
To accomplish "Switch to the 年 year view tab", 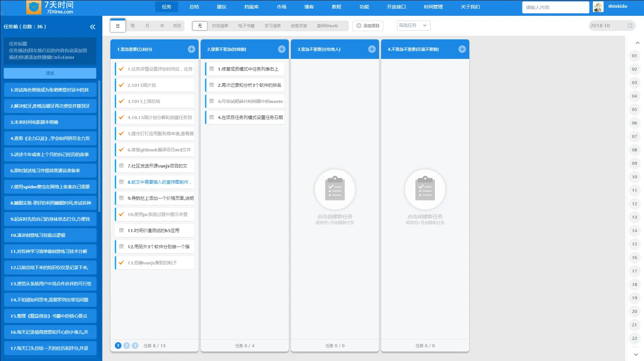I will pyautogui.click(x=162, y=26).
